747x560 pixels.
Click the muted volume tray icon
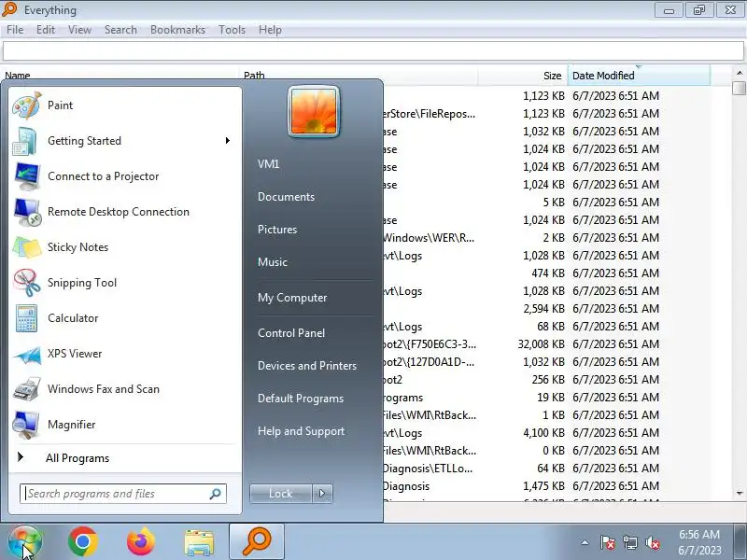point(653,542)
